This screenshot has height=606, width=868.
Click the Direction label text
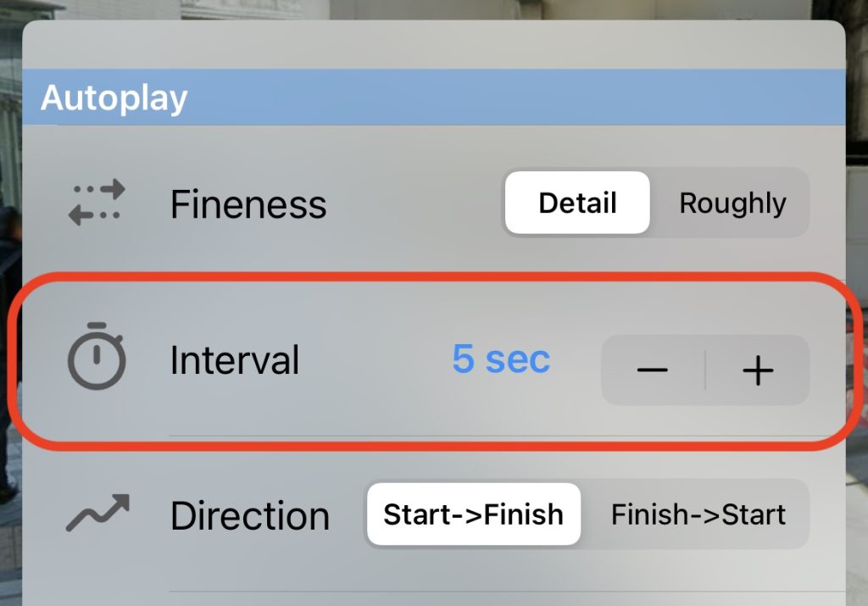click(x=250, y=516)
